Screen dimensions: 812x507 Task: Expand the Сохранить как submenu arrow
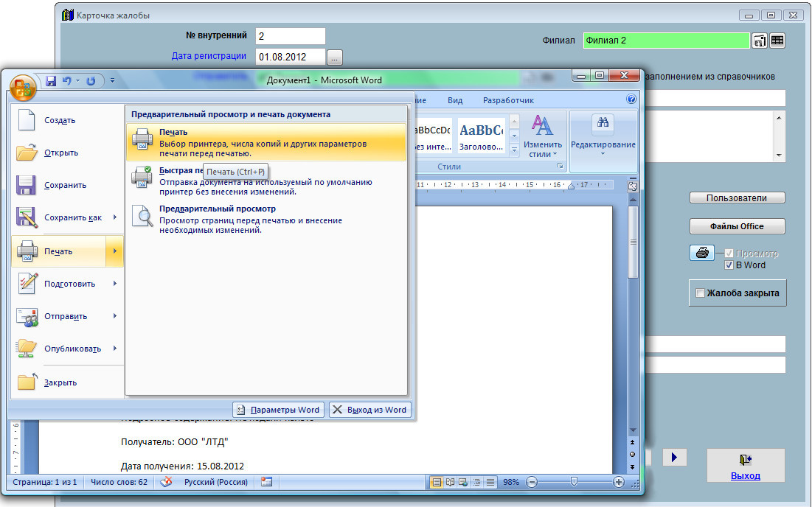(115, 217)
